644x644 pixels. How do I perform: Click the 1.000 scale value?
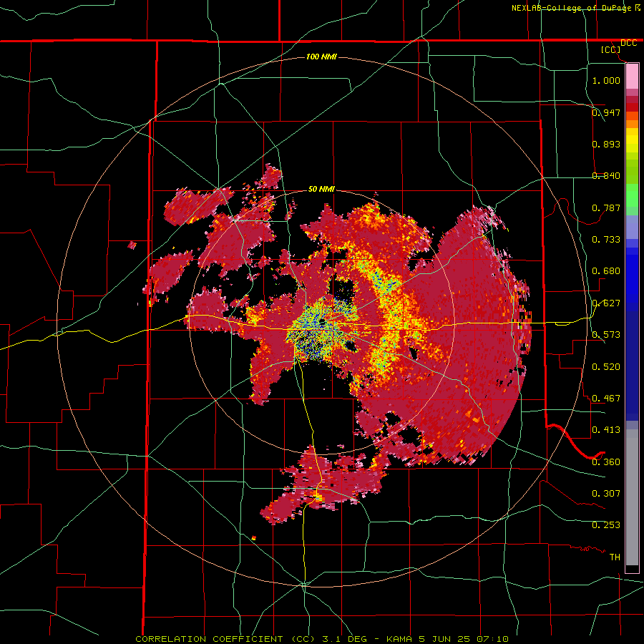point(606,80)
